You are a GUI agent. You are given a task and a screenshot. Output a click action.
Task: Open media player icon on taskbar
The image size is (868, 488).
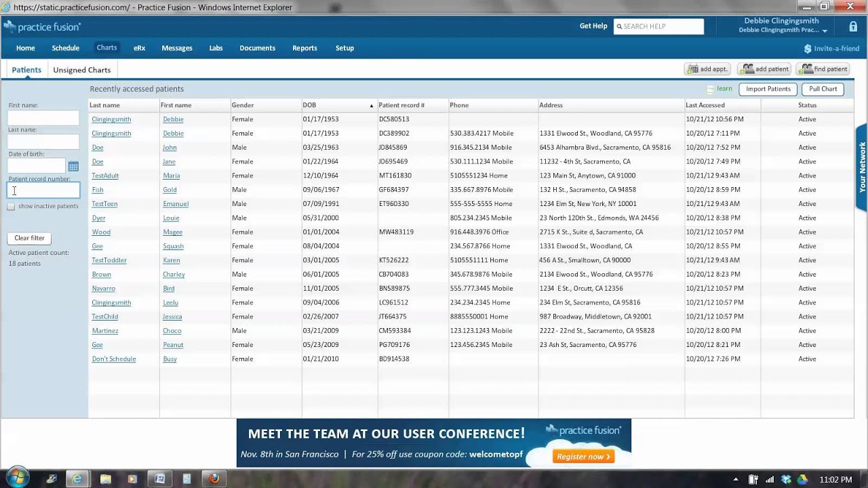132,479
